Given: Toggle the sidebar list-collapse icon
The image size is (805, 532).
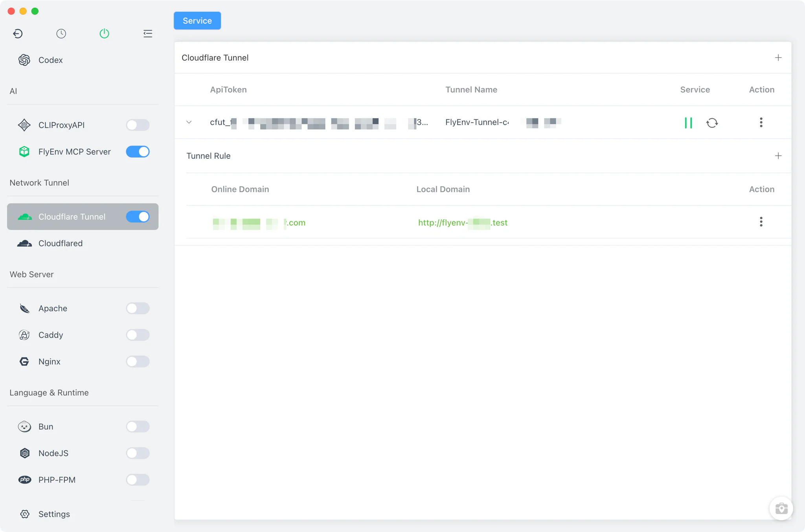Looking at the screenshot, I should click(148, 33).
